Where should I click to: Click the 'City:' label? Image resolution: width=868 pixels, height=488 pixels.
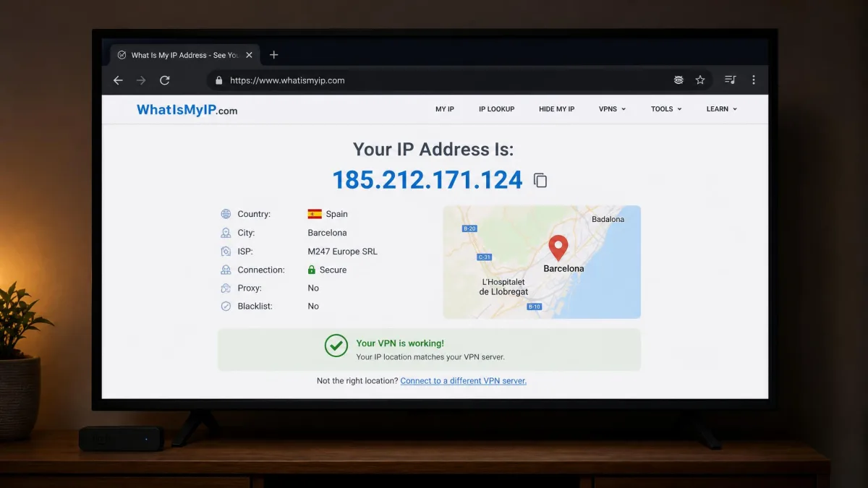(246, 233)
